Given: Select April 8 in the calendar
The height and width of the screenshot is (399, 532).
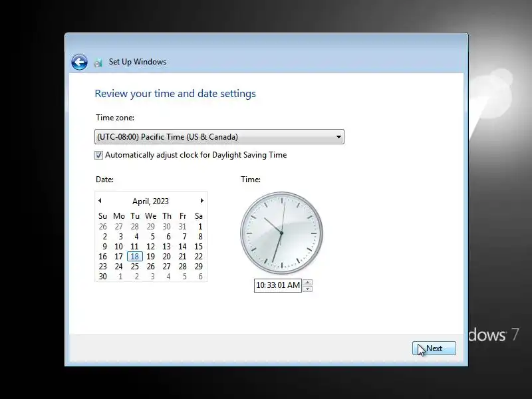Looking at the screenshot, I should tap(200, 237).
